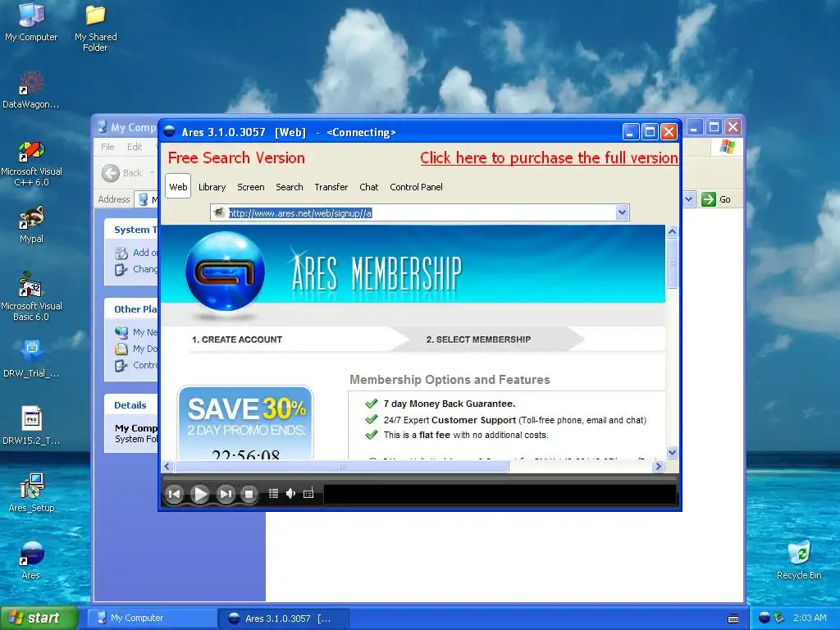The height and width of the screenshot is (630, 840).
Task: Click the Ares blue sphere logo
Action: 225,271
